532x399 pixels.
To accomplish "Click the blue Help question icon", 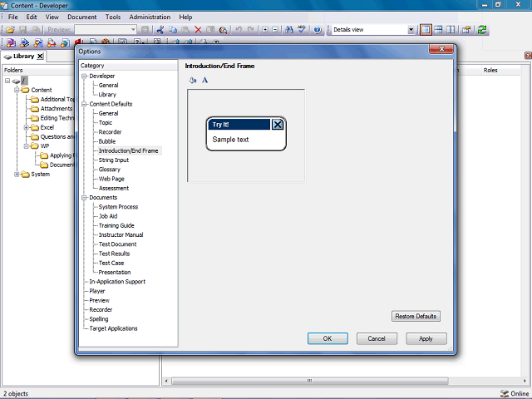I will click(x=318, y=30).
